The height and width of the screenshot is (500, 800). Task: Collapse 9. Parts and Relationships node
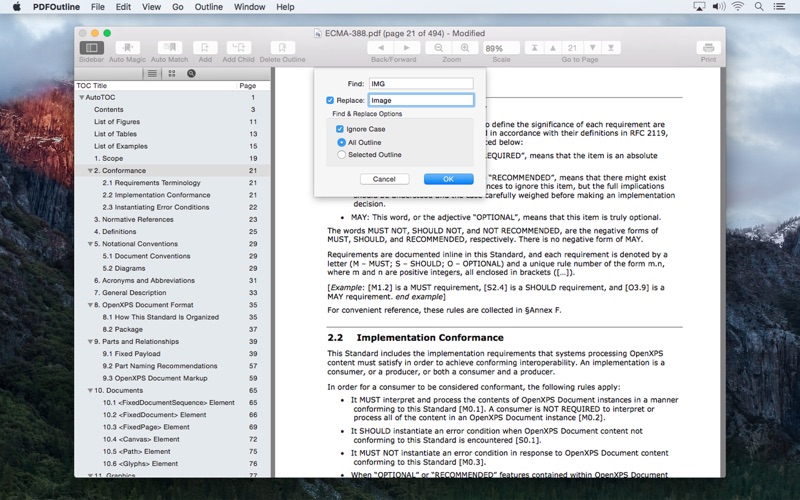point(90,342)
